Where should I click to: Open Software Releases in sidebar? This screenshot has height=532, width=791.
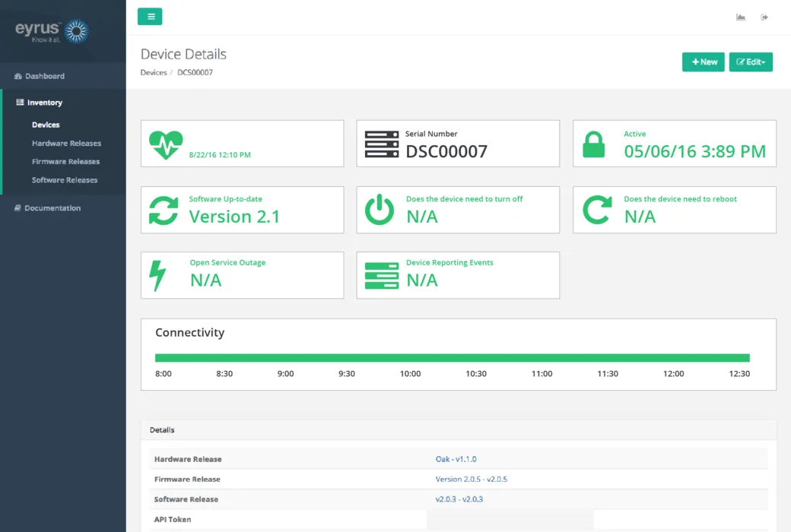coord(65,180)
